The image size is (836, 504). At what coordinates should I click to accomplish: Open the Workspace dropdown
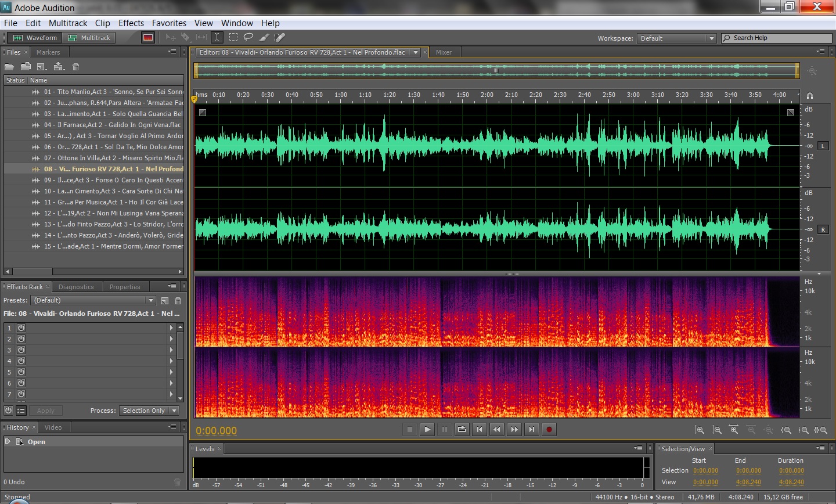coord(676,38)
